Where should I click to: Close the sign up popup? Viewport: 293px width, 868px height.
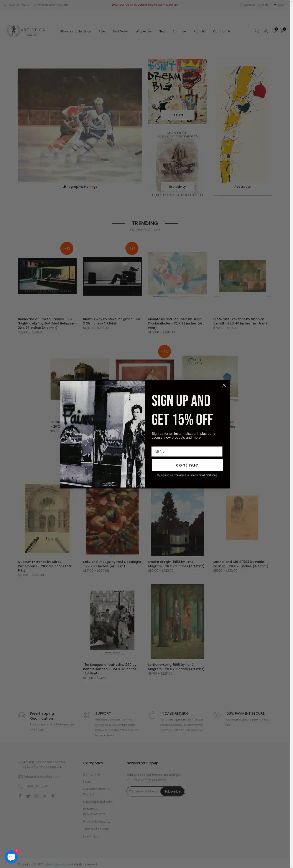tap(224, 385)
